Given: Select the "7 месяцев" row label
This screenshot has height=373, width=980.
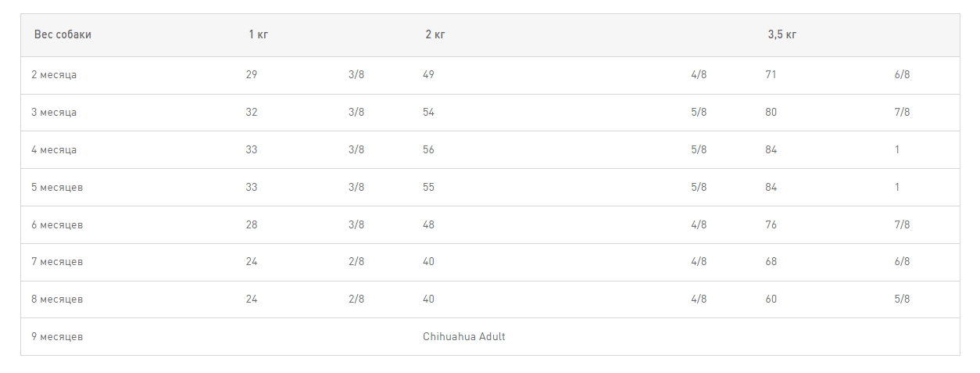Looking at the screenshot, I should coord(57,262).
